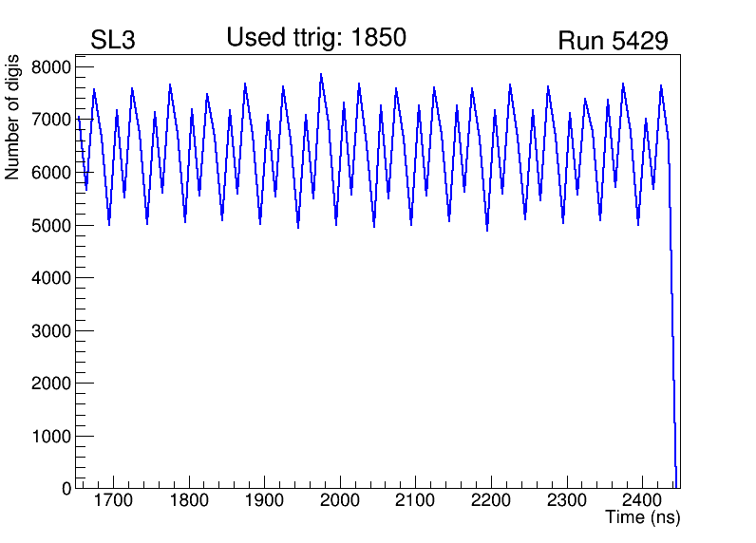The height and width of the screenshot is (543, 756).
Task: Pick the 2000 tick label on the time axis
Action: pos(340,500)
